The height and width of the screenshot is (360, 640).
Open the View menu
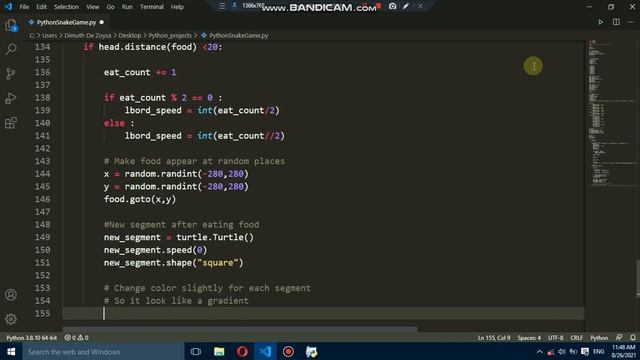click(x=93, y=7)
